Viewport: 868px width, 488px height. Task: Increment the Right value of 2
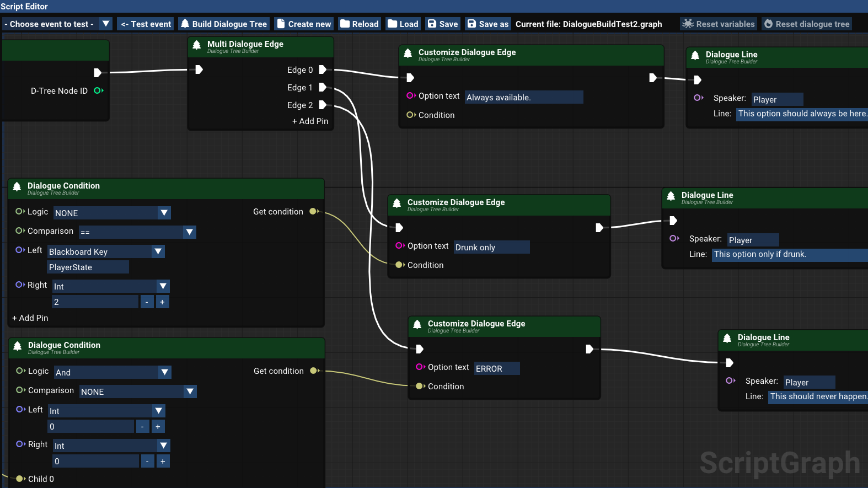pos(162,302)
